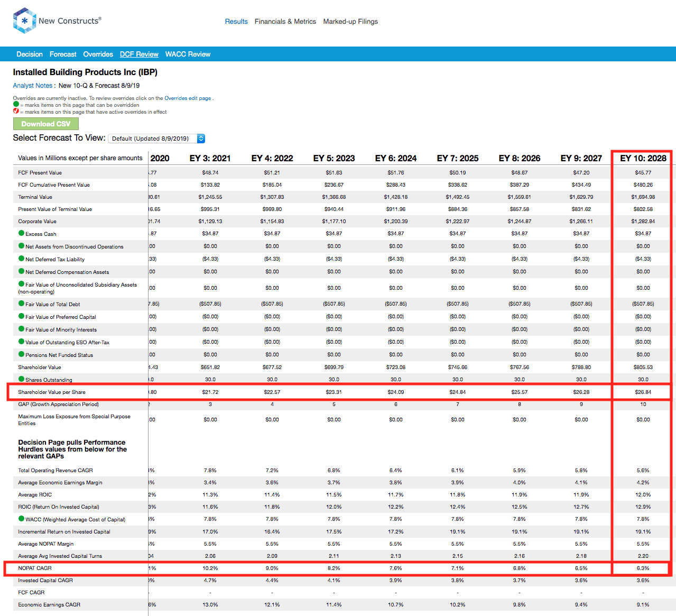Open the Analyst Notes link
This screenshot has width=676, height=616.
click(33, 86)
